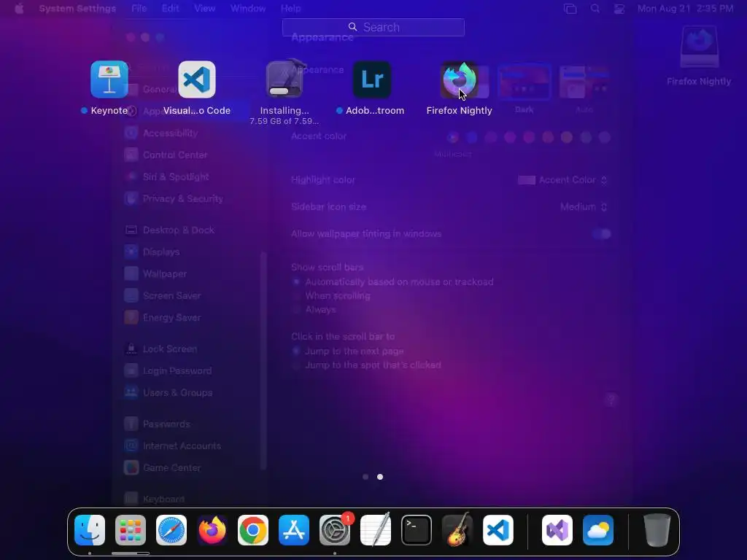Open the Trash in the Dock
The width and height of the screenshot is (747, 560).
pyautogui.click(x=657, y=530)
